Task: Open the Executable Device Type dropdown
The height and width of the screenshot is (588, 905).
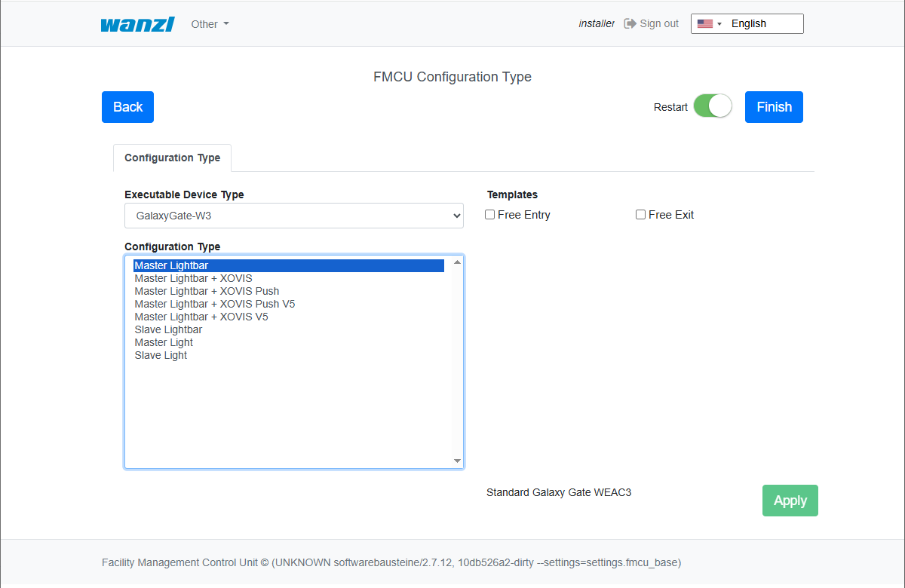Action: pos(293,216)
